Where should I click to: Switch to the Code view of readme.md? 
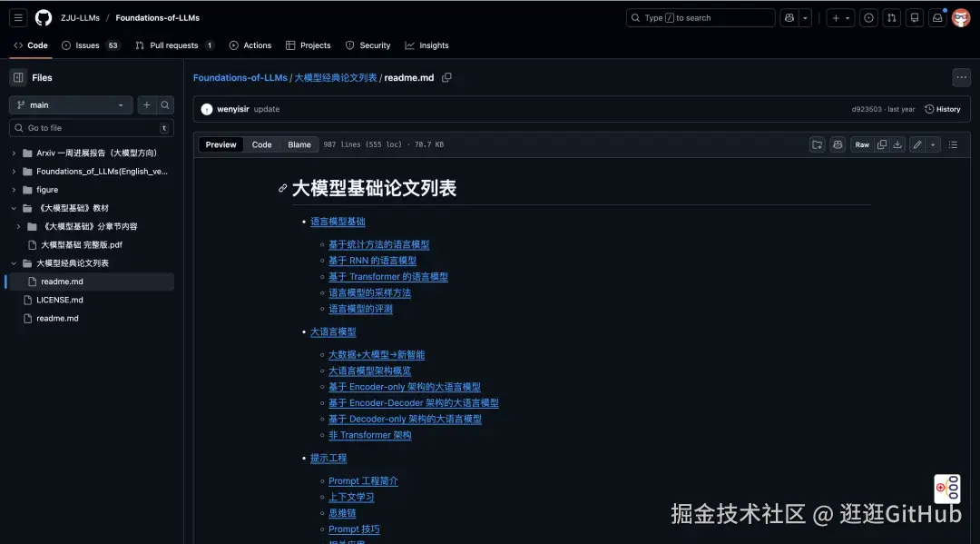[261, 143]
